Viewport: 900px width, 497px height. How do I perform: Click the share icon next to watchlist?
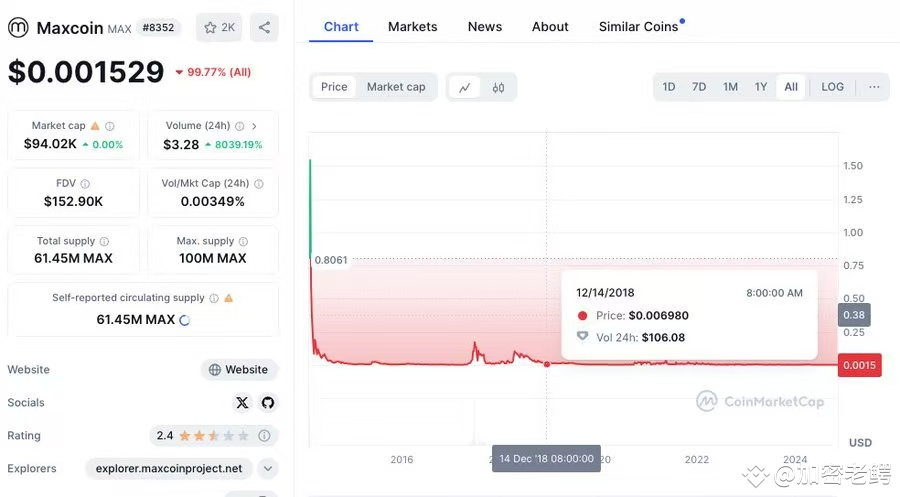tap(264, 28)
